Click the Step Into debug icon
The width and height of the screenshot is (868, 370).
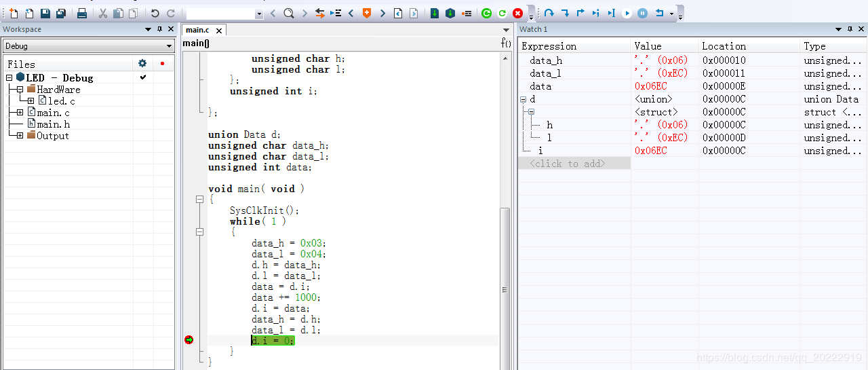564,14
